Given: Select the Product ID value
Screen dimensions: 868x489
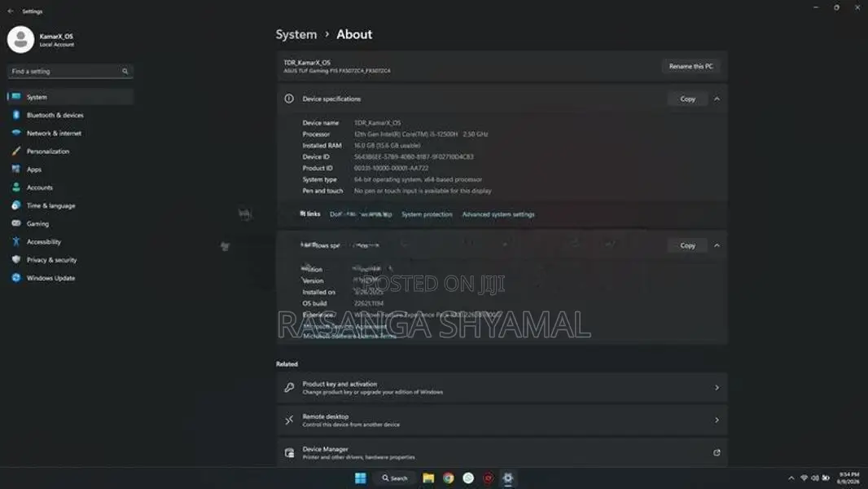Looking at the screenshot, I should coord(391,169).
